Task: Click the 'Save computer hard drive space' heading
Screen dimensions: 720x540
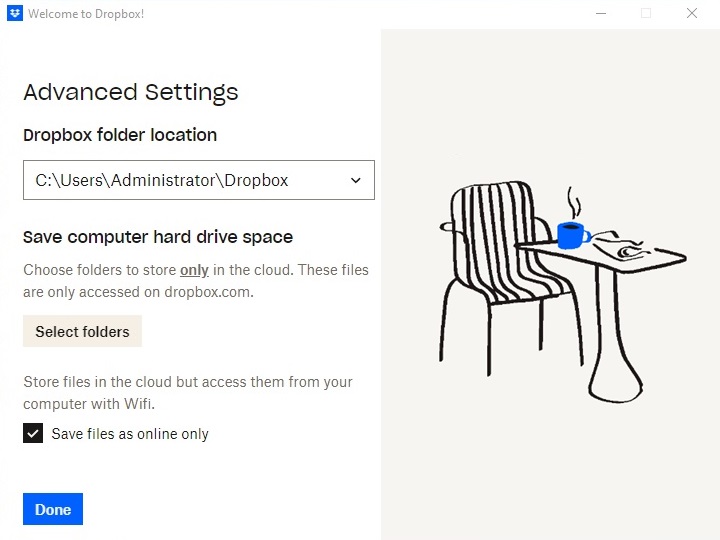Action: point(158,237)
